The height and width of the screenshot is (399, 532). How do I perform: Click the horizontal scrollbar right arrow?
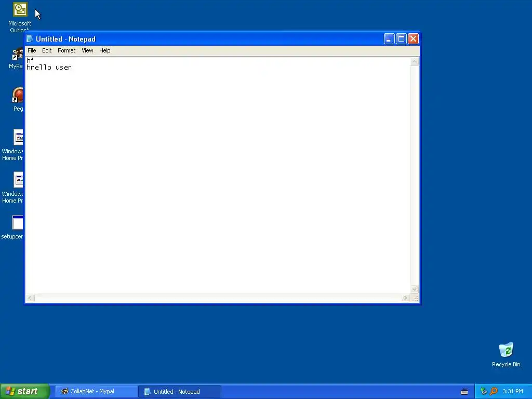(x=405, y=298)
